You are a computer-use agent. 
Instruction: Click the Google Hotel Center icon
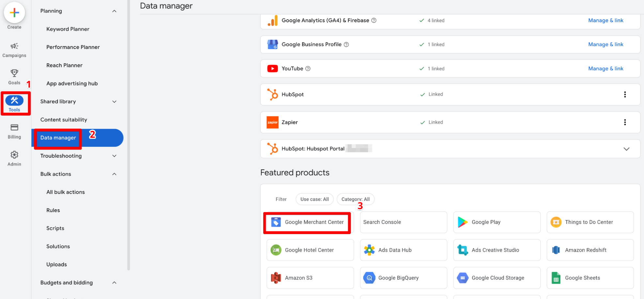(x=276, y=250)
